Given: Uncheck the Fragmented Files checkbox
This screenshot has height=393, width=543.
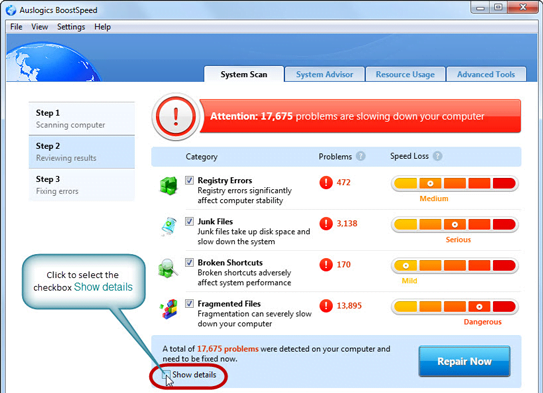Looking at the screenshot, I should (189, 304).
